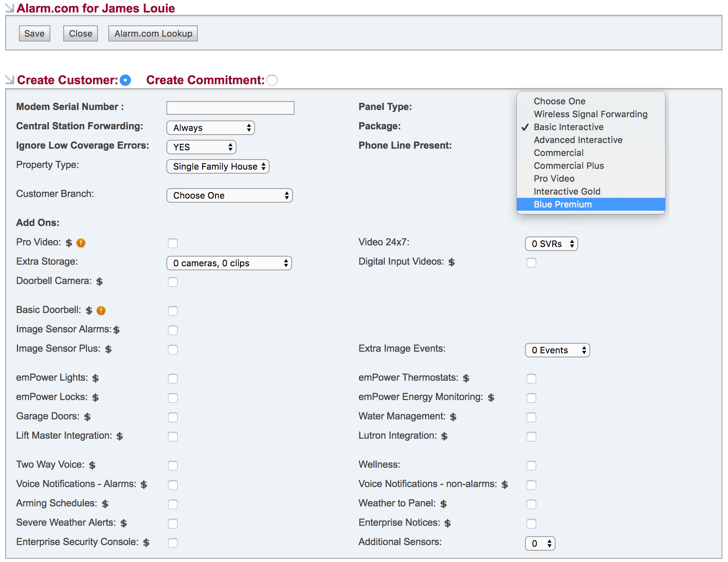Click the emPower Thermostats dollar icon
This screenshot has width=728, height=562.
(466, 378)
